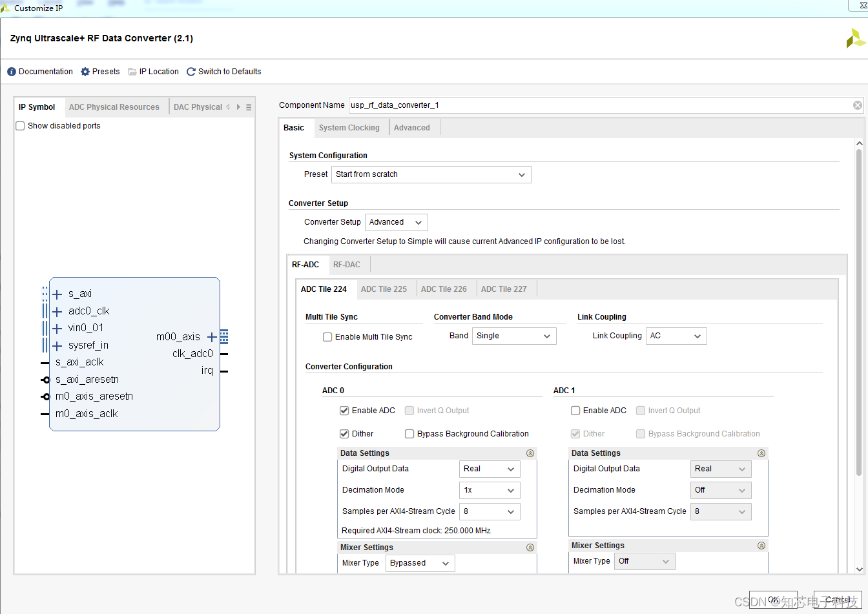
Task: Click the IP Location folder icon
Action: (x=132, y=72)
